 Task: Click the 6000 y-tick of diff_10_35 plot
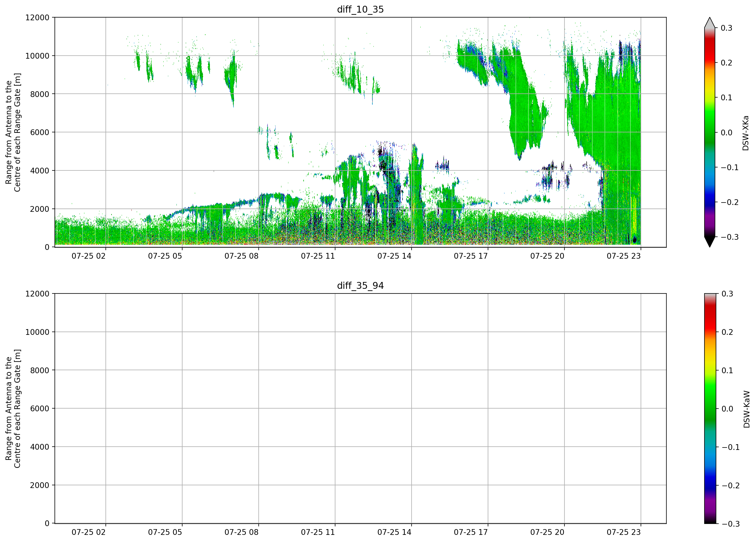(40, 132)
